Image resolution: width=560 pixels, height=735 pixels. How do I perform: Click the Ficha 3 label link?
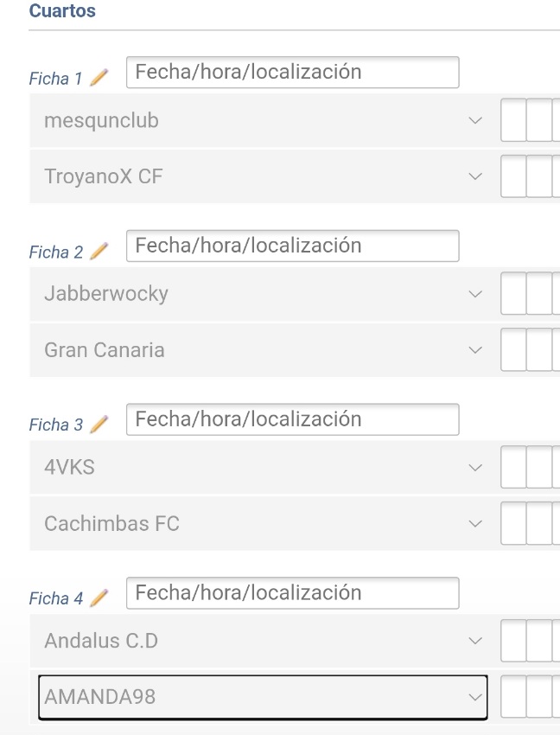coord(56,425)
